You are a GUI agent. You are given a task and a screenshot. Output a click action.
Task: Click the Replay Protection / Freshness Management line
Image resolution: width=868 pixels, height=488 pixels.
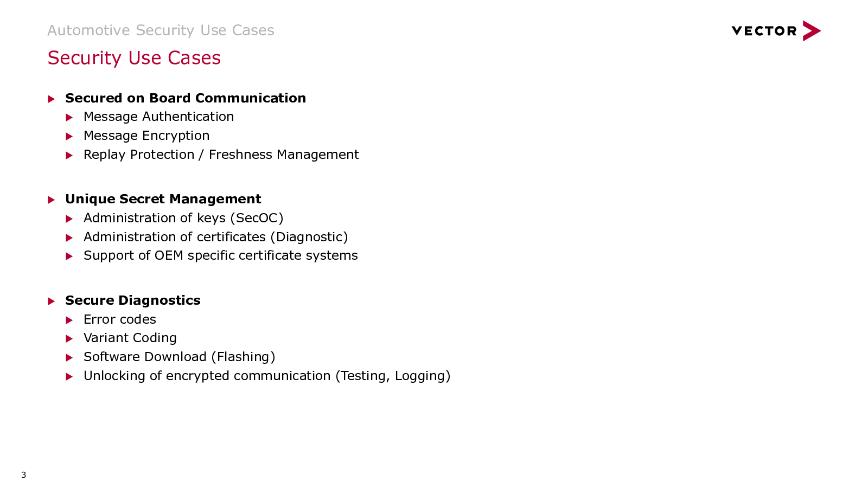coord(221,155)
